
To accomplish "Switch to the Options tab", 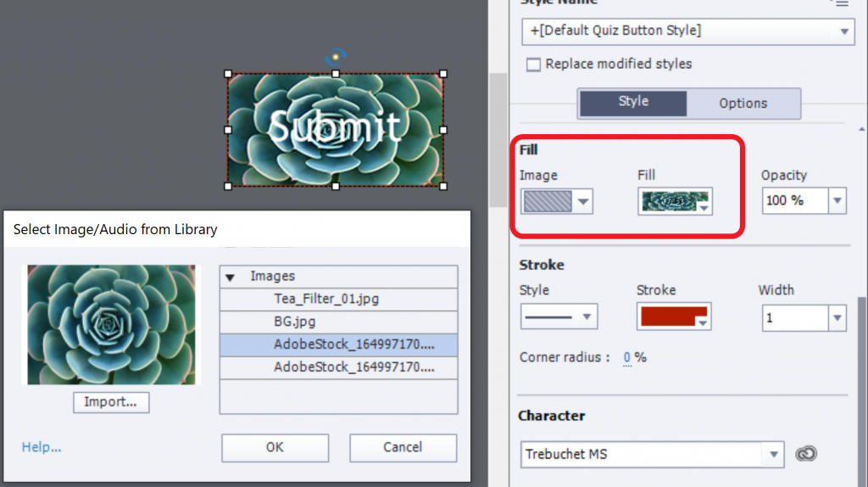I will tap(743, 104).
